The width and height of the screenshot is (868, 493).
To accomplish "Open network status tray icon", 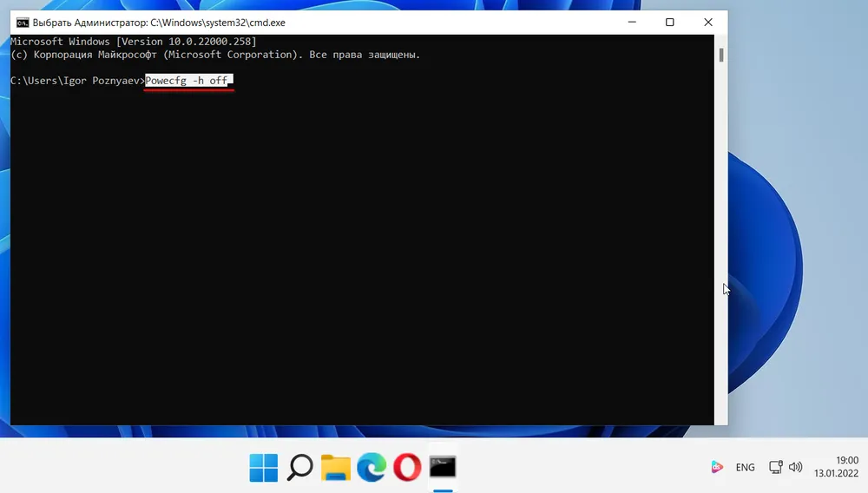I will (776, 467).
